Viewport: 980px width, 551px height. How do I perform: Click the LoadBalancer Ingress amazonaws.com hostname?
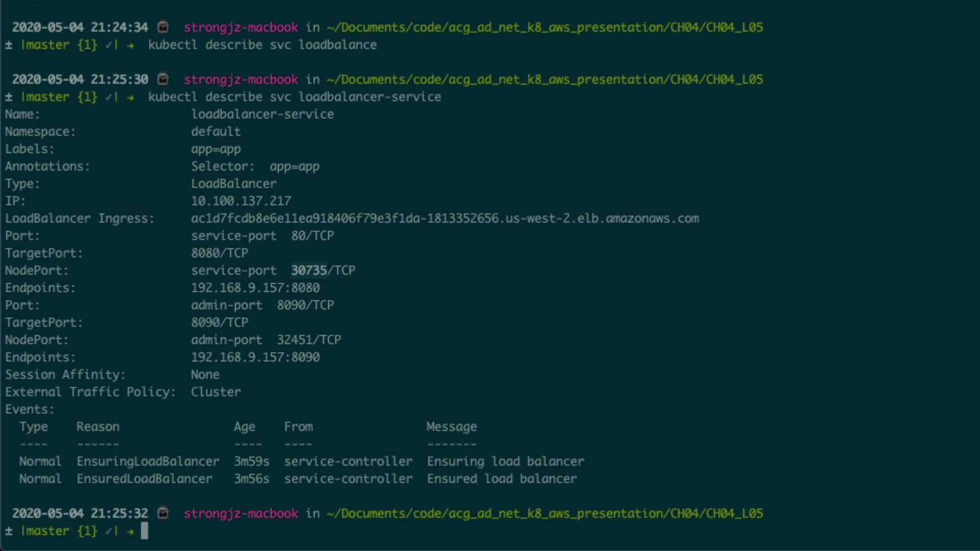click(445, 218)
